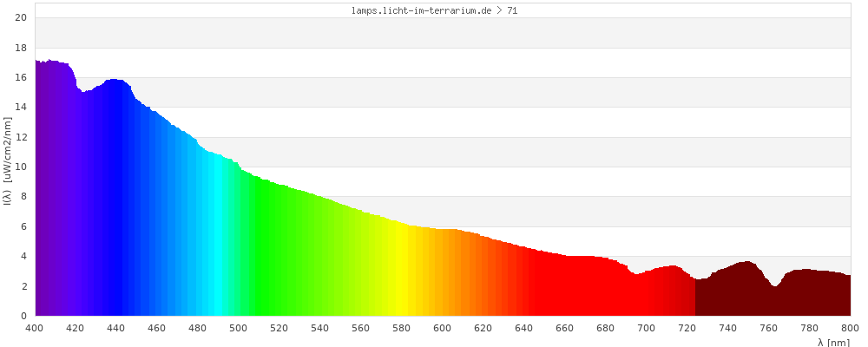Select the 400 tick on the wavelength axis
868x347 pixels.
click(x=35, y=328)
